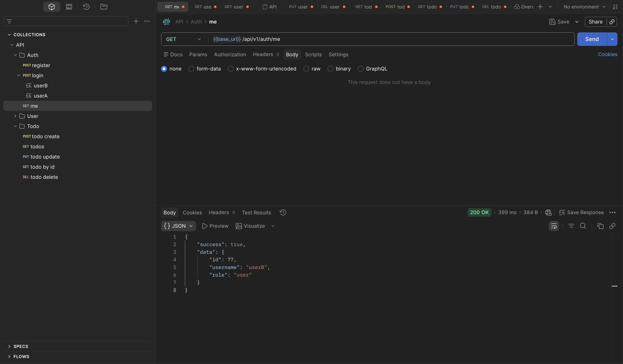Open the GET method dropdown
This screenshot has height=364, width=623.
click(184, 39)
